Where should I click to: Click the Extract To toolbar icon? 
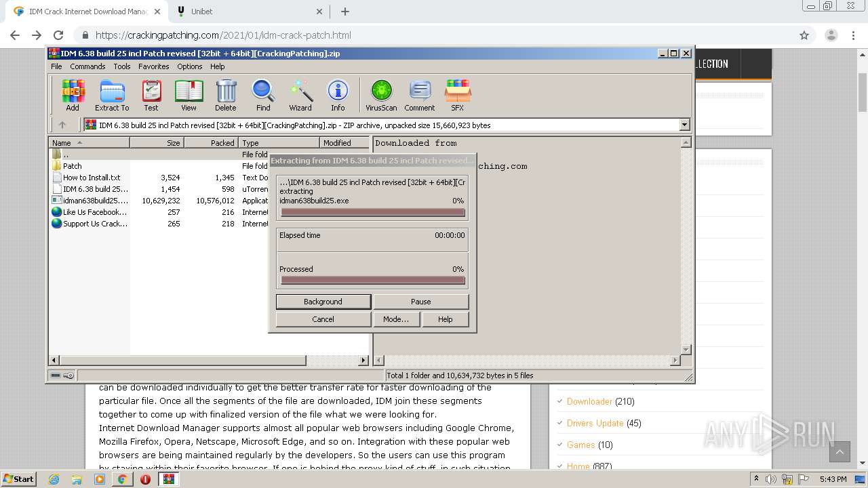click(112, 95)
